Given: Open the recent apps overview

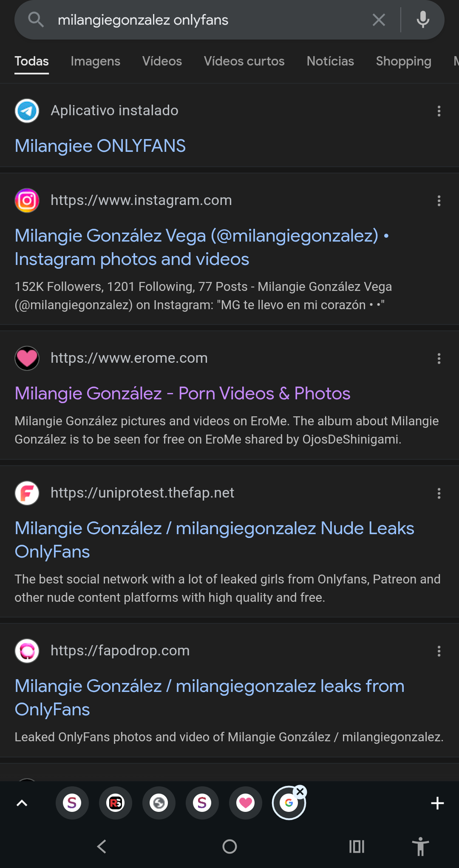Looking at the screenshot, I should click(x=357, y=846).
